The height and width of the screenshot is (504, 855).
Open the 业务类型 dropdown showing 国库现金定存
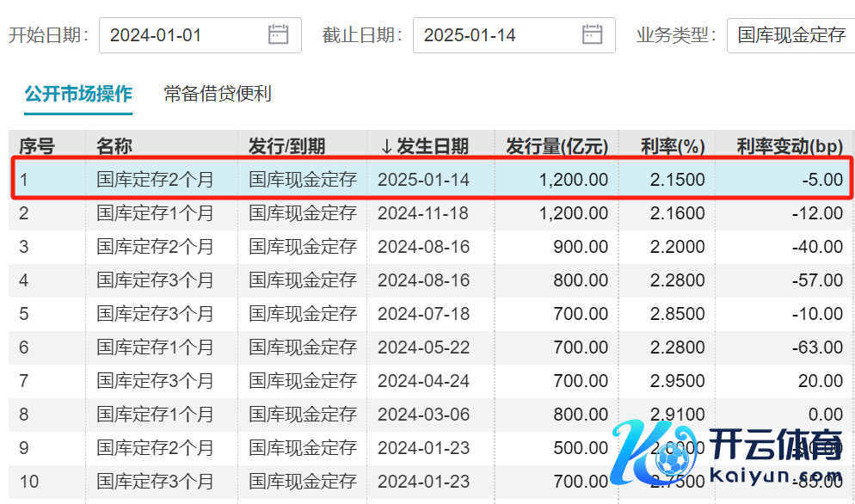coord(790,35)
